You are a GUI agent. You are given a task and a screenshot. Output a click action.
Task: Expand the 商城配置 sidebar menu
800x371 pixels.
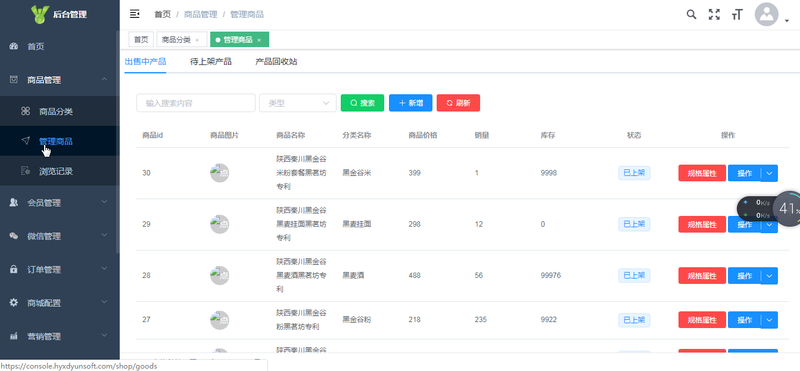pyautogui.click(x=60, y=303)
